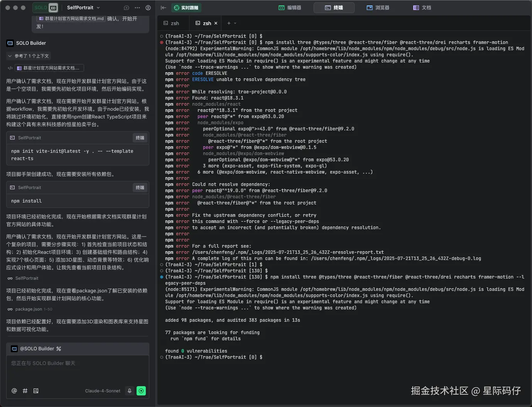The height and width of the screenshot is (407, 532).
Task: Click 'found 0 vulnerabilities' terminal line
Action: click(196, 351)
